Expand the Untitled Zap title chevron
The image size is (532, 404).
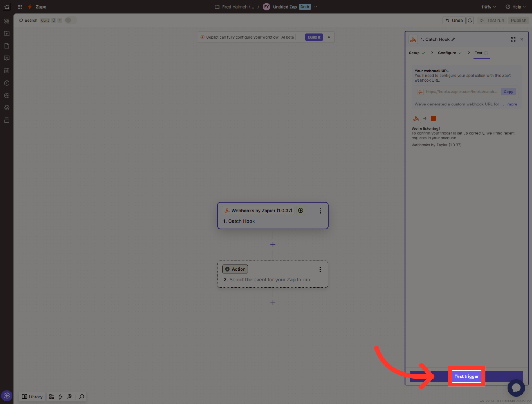[x=315, y=7]
